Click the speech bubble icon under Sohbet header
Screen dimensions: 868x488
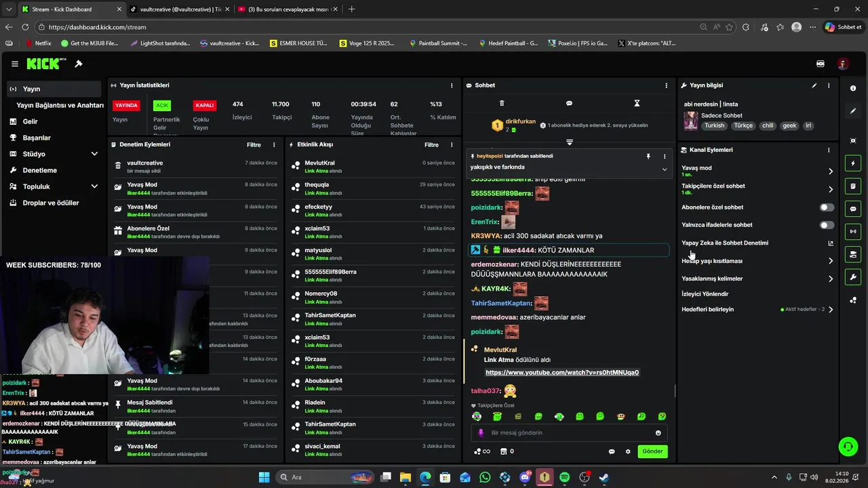click(x=569, y=103)
